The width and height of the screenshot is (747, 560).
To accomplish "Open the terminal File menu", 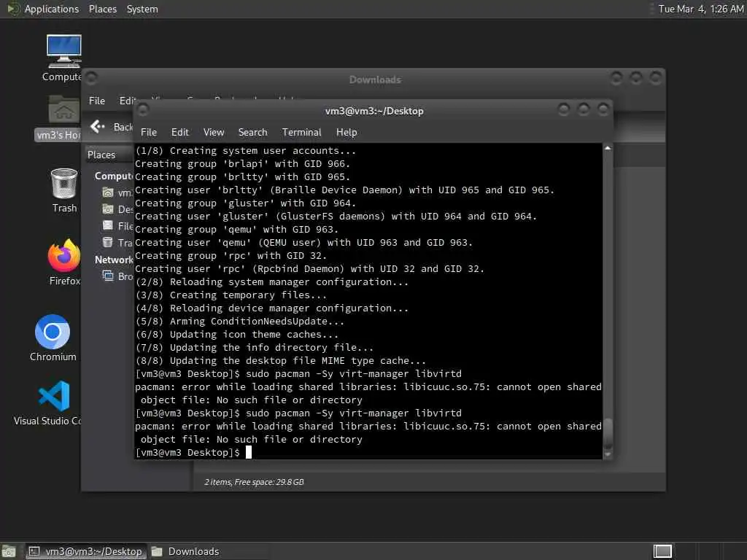I will (x=149, y=132).
